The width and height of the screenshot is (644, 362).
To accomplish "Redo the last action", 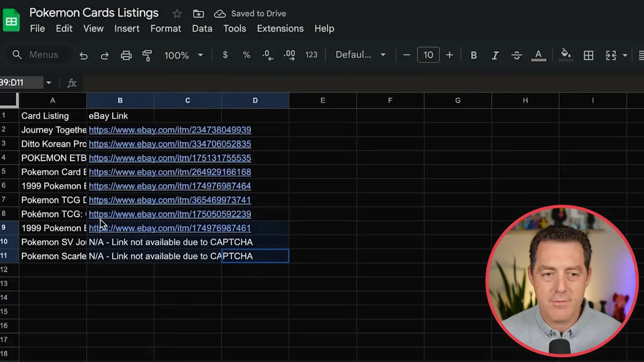I will (105, 55).
